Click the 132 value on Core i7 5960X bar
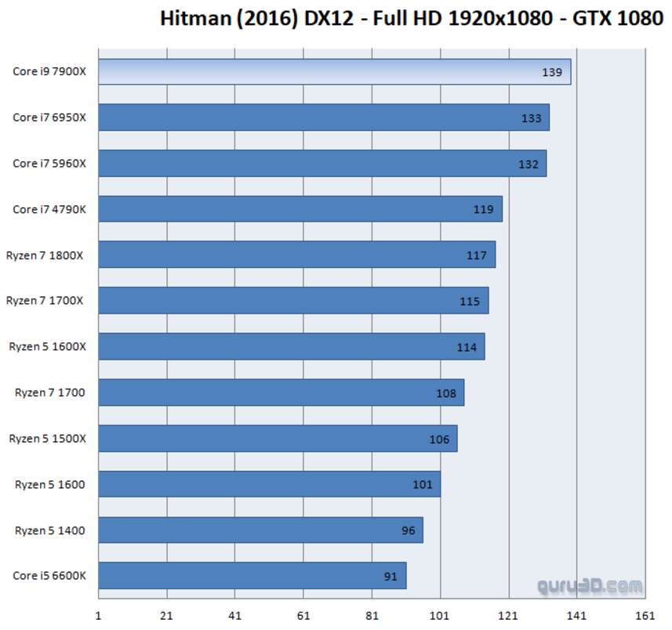 click(529, 164)
